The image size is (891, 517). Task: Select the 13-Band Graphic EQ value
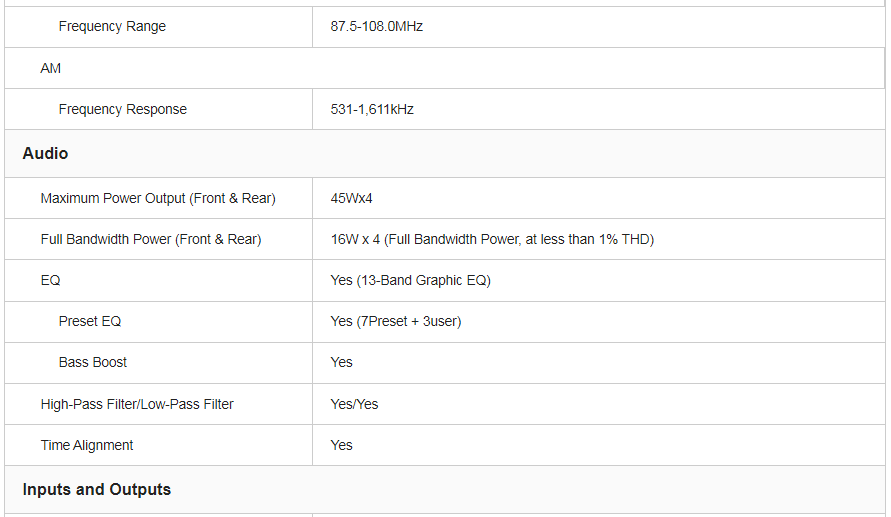[410, 281]
